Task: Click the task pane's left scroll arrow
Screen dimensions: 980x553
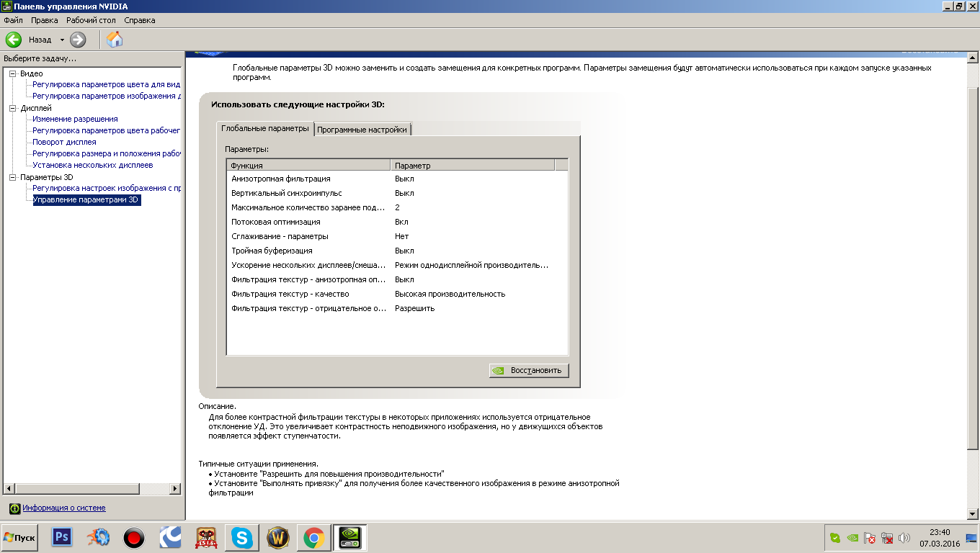Action: (x=9, y=489)
